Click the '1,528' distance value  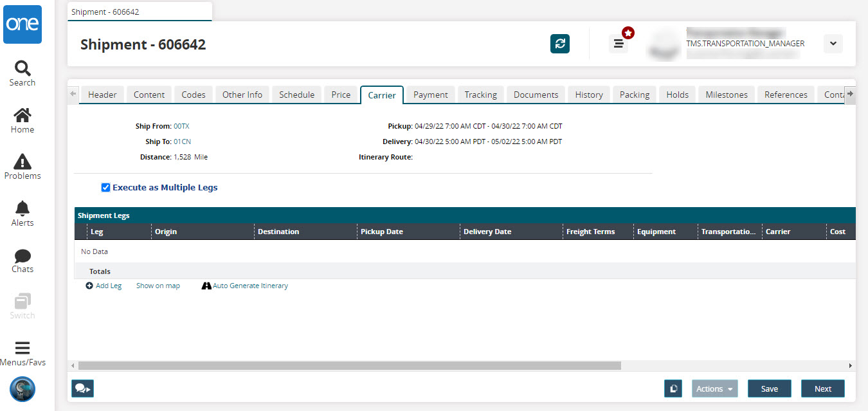point(183,157)
